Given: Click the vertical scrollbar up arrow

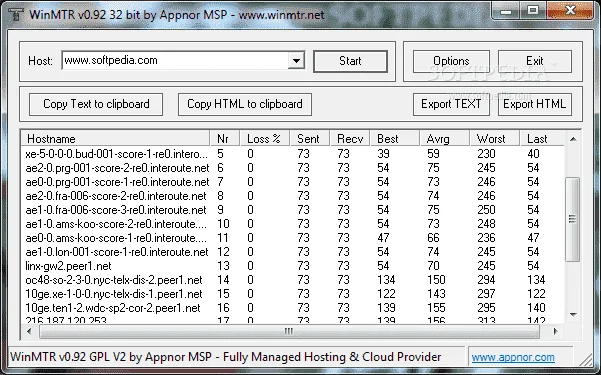Looking at the screenshot, I should [x=573, y=139].
